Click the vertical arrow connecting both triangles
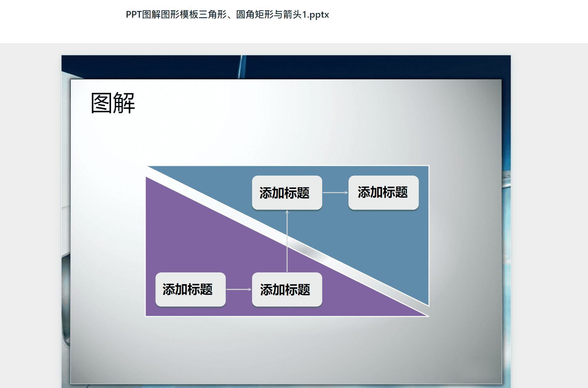This screenshot has width=588, height=388. pos(287,241)
